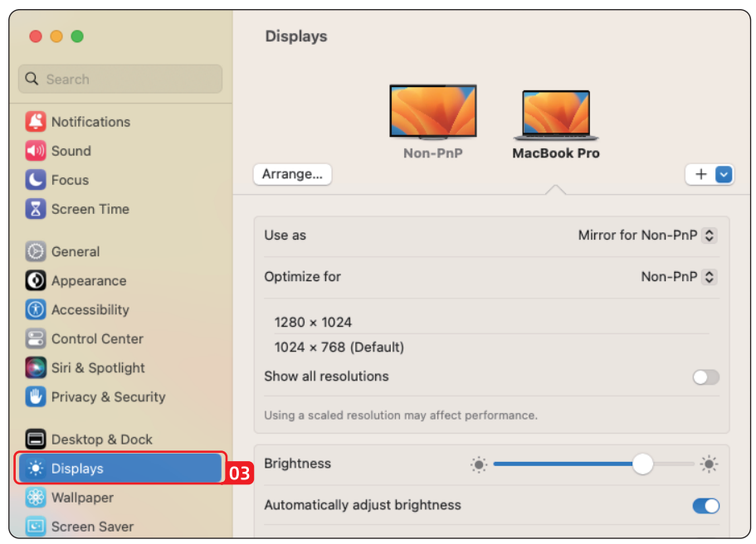The image size is (756, 544).
Task: Click the Privacy & Security hand icon
Action: point(36,396)
